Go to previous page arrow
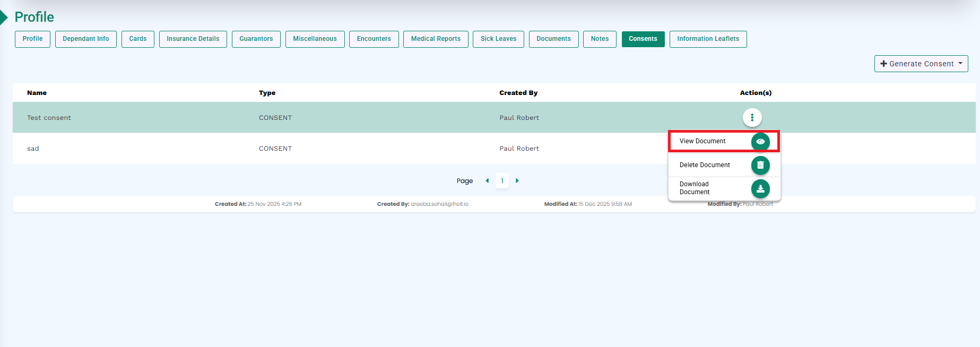 coord(487,181)
